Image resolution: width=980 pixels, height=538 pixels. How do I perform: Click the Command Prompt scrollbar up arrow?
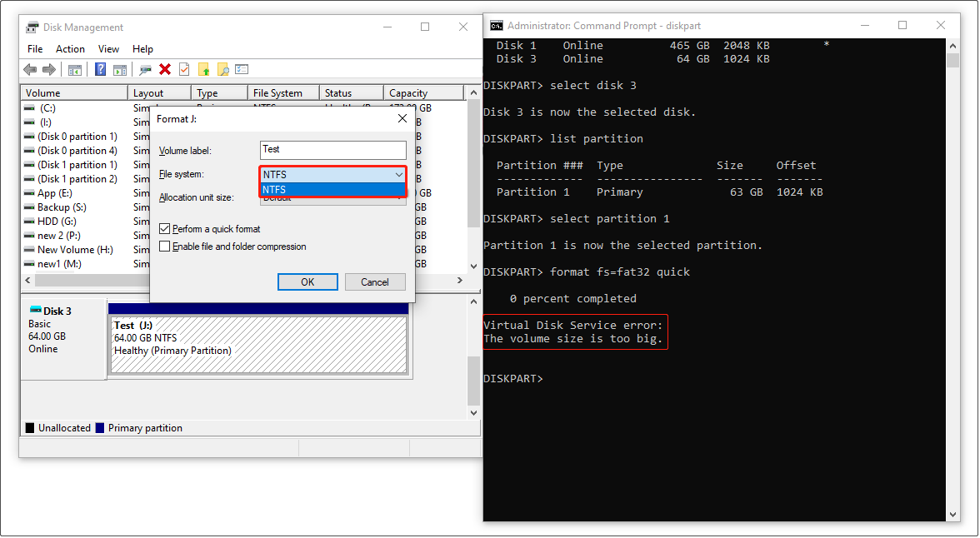click(952, 46)
